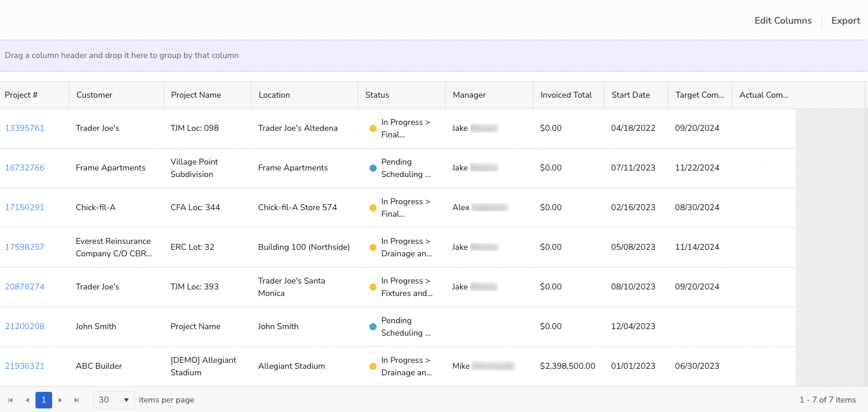Go to the next page in pagination
Screen dimensions: 868x412
[x=60, y=400]
